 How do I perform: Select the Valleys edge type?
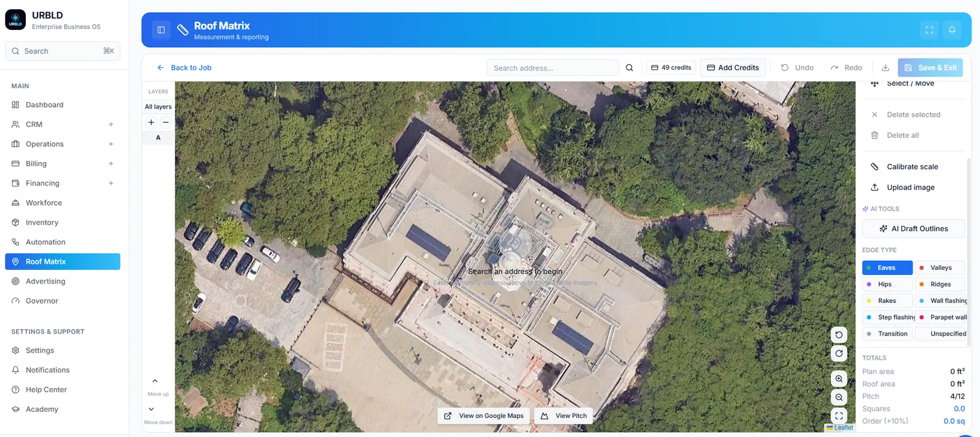[x=940, y=267]
